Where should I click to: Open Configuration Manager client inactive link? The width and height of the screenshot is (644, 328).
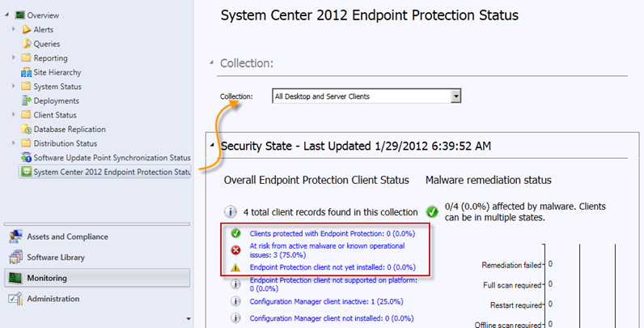pos(326,301)
